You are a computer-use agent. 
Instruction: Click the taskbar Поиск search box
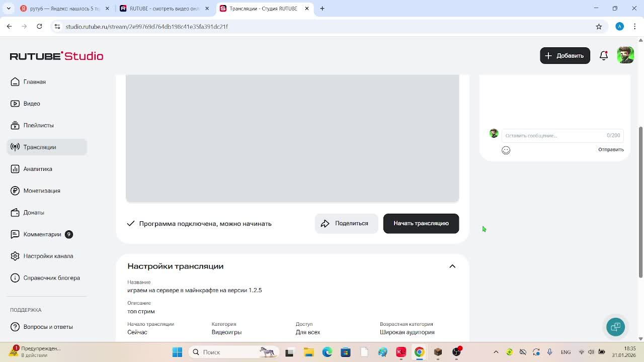[x=234, y=352]
